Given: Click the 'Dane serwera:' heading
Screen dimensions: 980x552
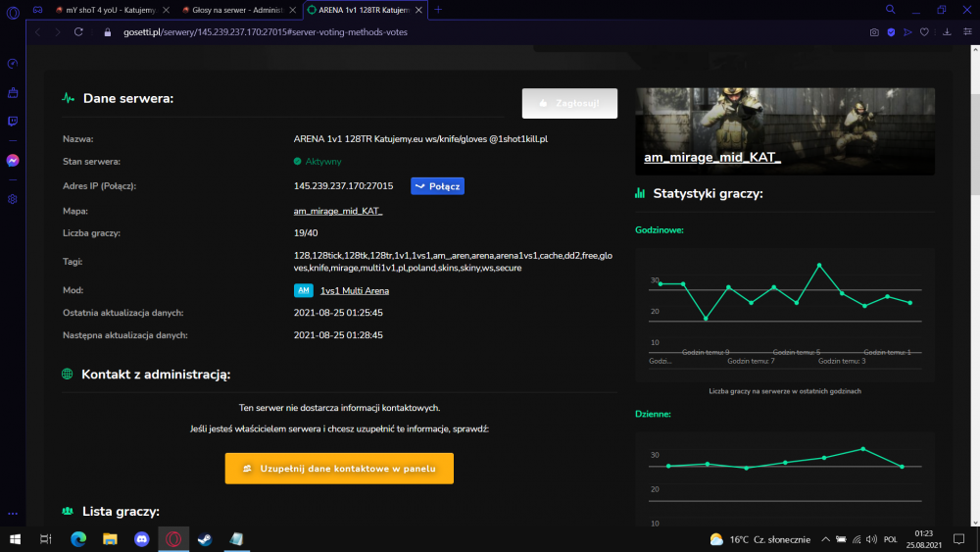Looking at the screenshot, I should click(128, 98).
